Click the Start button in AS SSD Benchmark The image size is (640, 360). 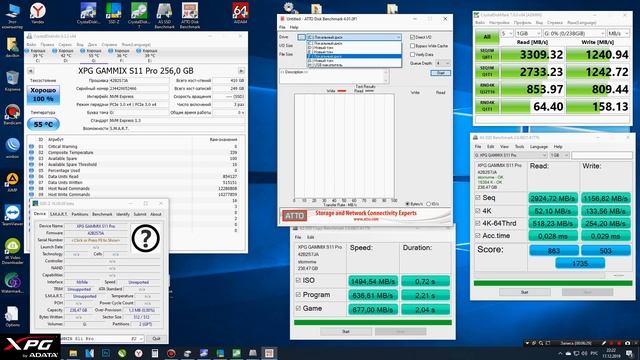pos(524,292)
